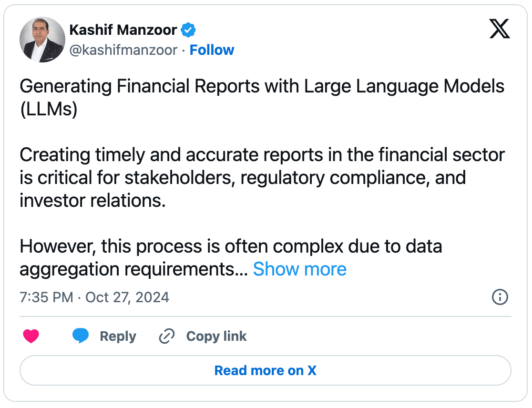Viewport: 532px width, 408px height.
Task: Like the tweet with heart icon
Action: click(x=31, y=336)
